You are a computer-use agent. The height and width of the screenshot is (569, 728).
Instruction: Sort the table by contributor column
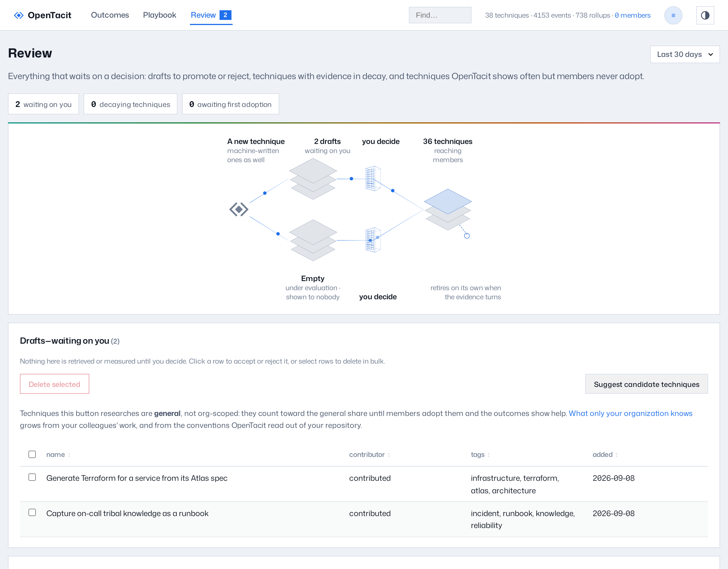point(370,455)
